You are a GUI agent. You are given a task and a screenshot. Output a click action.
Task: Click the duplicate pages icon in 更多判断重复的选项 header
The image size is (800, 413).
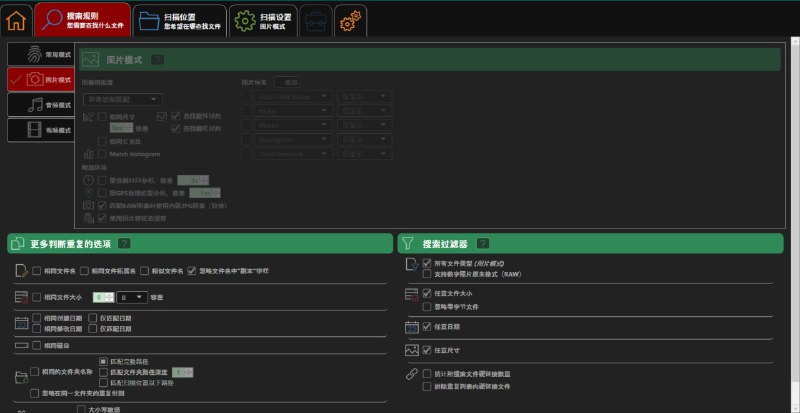pyautogui.click(x=17, y=244)
